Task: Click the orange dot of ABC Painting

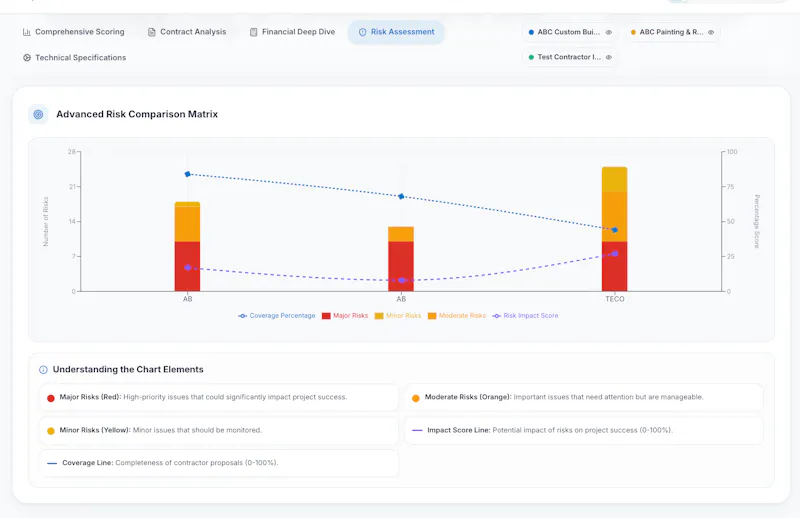Action: tap(633, 32)
